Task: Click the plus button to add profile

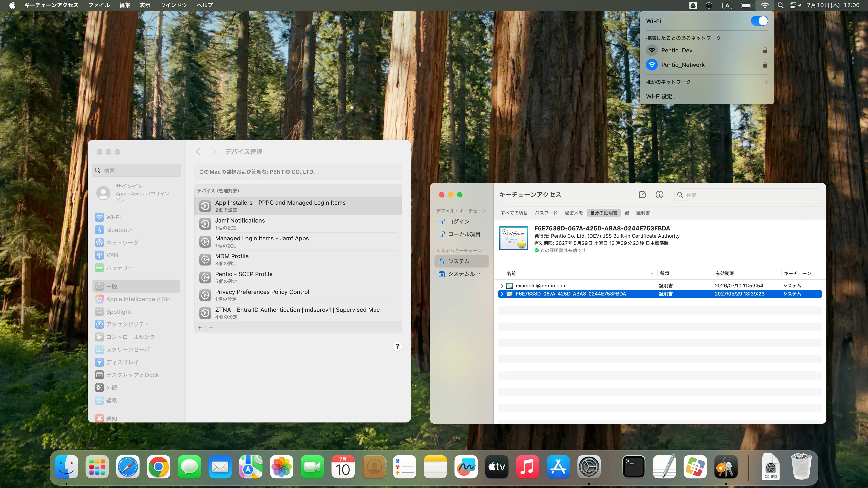Action: pos(200,328)
